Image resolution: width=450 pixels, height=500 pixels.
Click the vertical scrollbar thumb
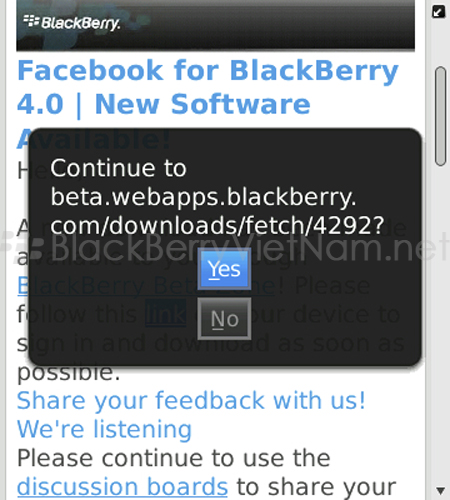441,116
